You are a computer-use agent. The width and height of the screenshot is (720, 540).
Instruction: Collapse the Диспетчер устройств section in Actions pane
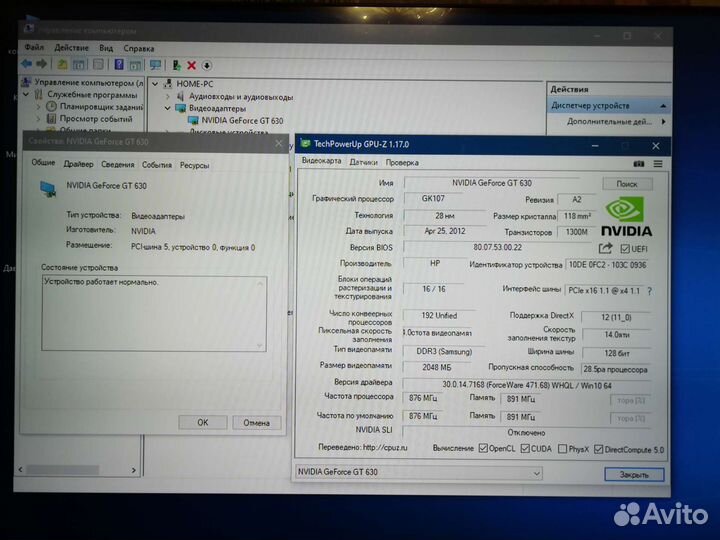coord(663,106)
